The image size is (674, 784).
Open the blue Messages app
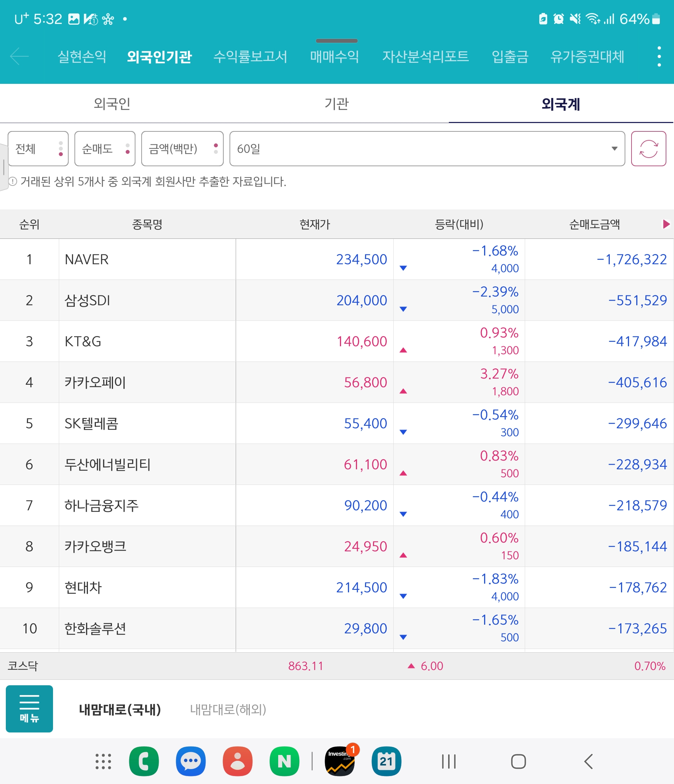coord(191,761)
